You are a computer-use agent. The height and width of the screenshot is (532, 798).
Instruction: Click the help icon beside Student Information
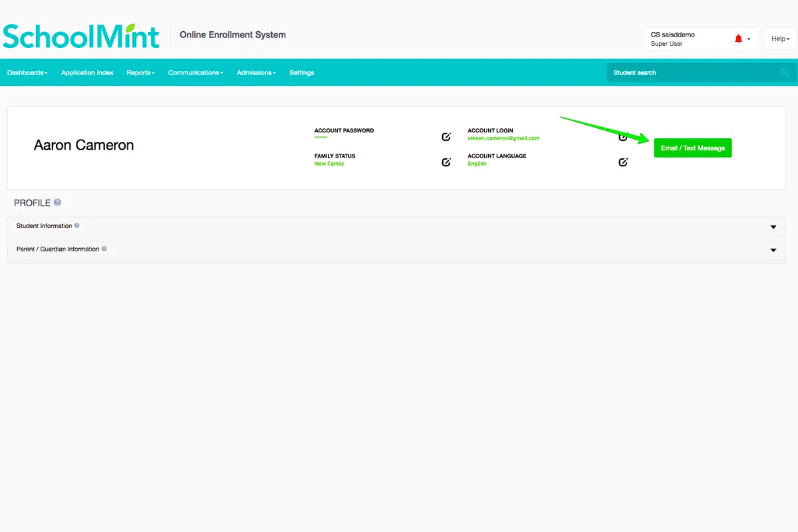click(77, 225)
